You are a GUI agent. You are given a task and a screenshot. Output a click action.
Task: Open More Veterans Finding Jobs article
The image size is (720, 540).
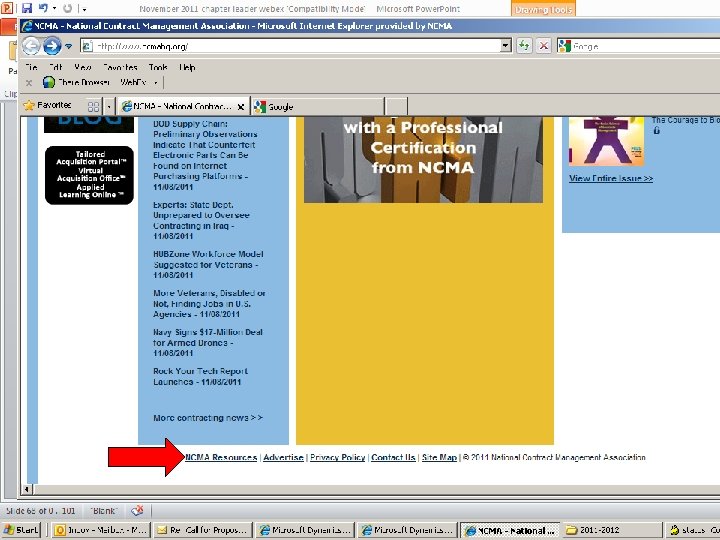click(209, 304)
